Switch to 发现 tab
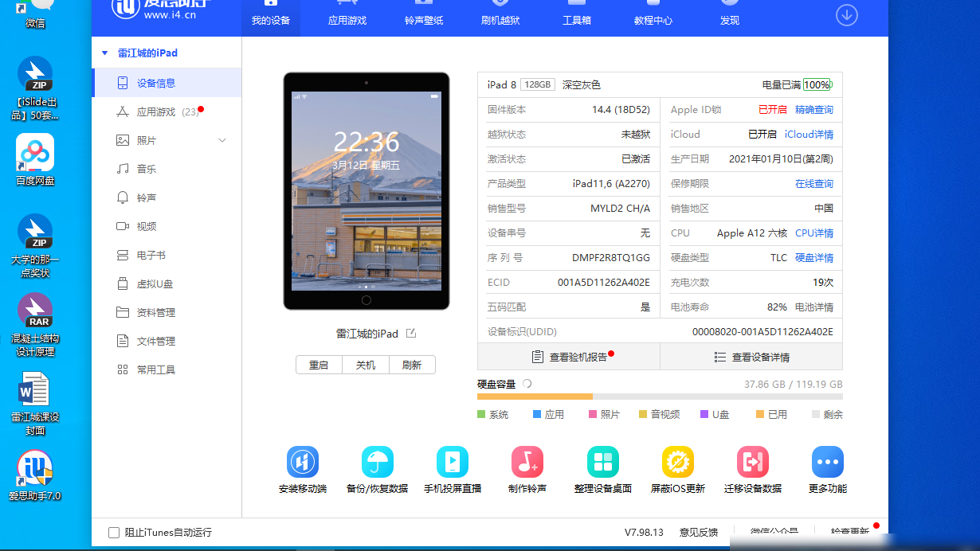Image resolution: width=980 pixels, height=551 pixels. pyautogui.click(x=730, y=18)
